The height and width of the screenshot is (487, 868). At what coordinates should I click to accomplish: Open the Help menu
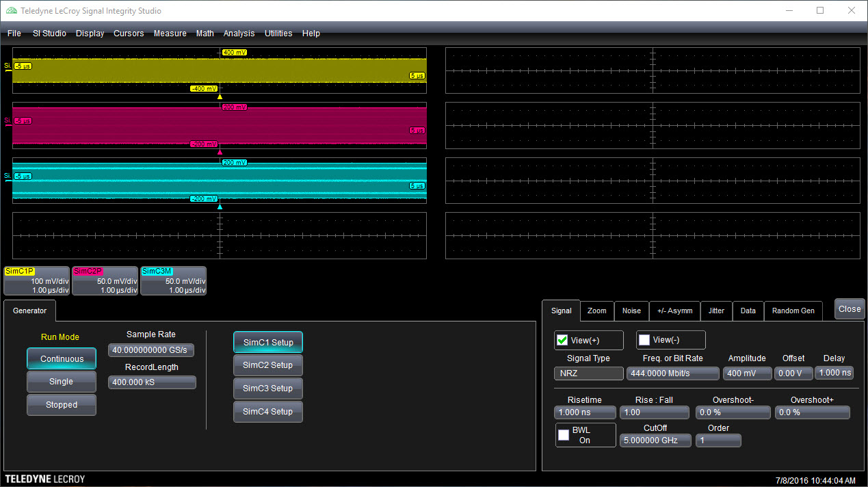click(311, 34)
